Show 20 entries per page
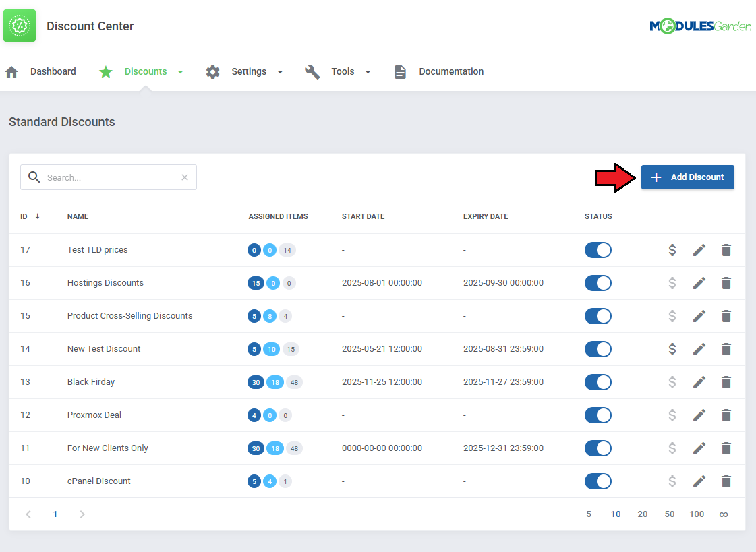The width and height of the screenshot is (756, 552). 643,514
